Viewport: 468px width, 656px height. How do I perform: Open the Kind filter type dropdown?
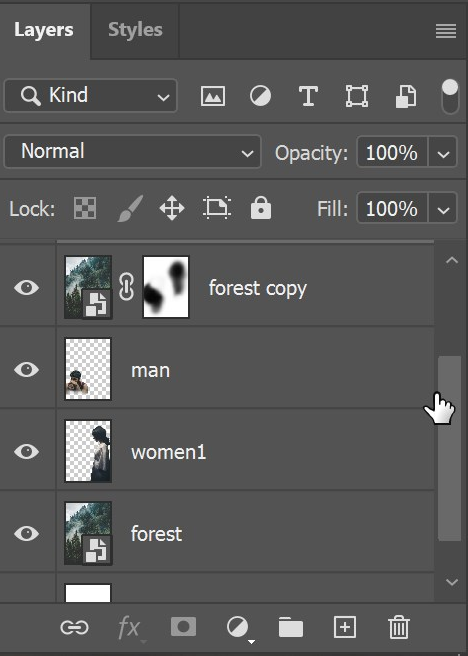point(90,95)
